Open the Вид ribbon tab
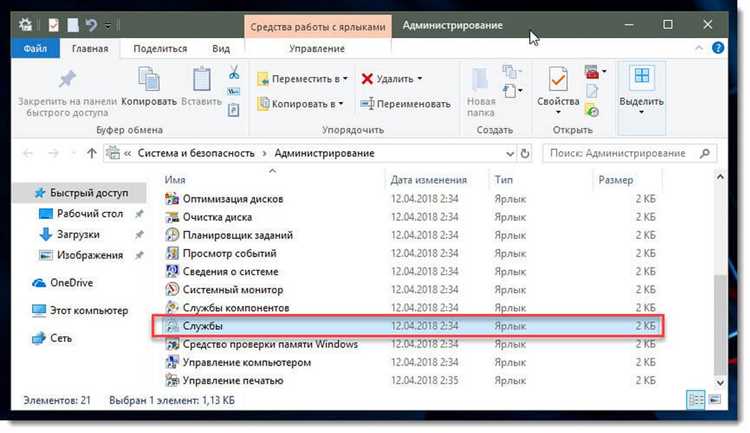This screenshot has width=750, height=433. pyautogui.click(x=221, y=48)
